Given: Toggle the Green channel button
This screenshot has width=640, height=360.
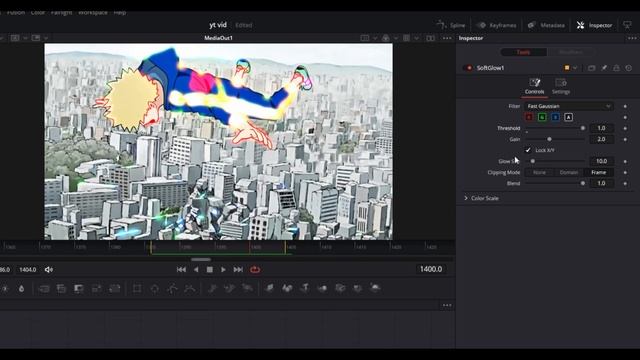Looking at the screenshot, I should coord(542,117).
